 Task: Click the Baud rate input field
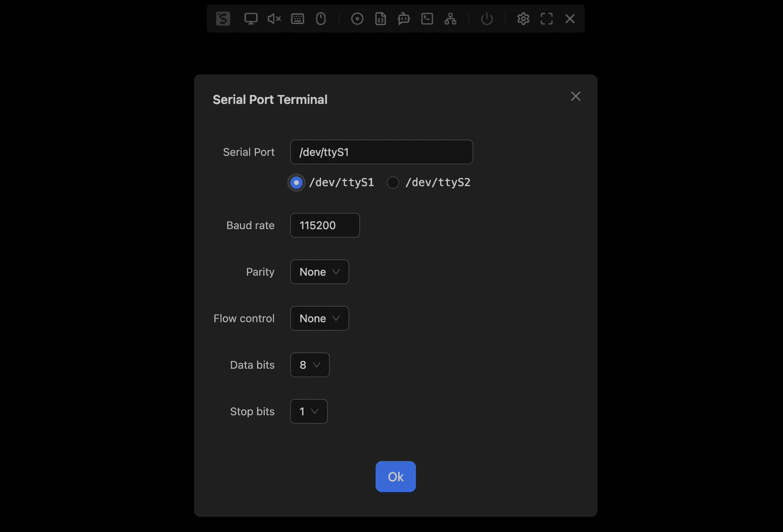[325, 225]
